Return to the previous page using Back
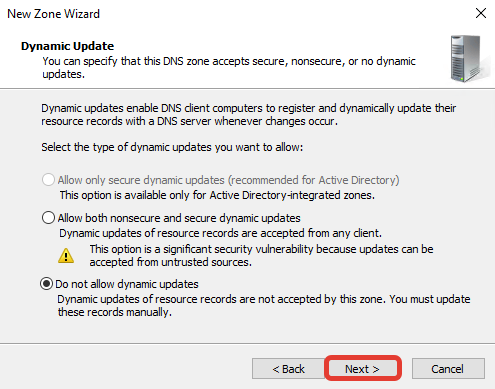The height and width of the screenshot is (389, 495). 288,369
